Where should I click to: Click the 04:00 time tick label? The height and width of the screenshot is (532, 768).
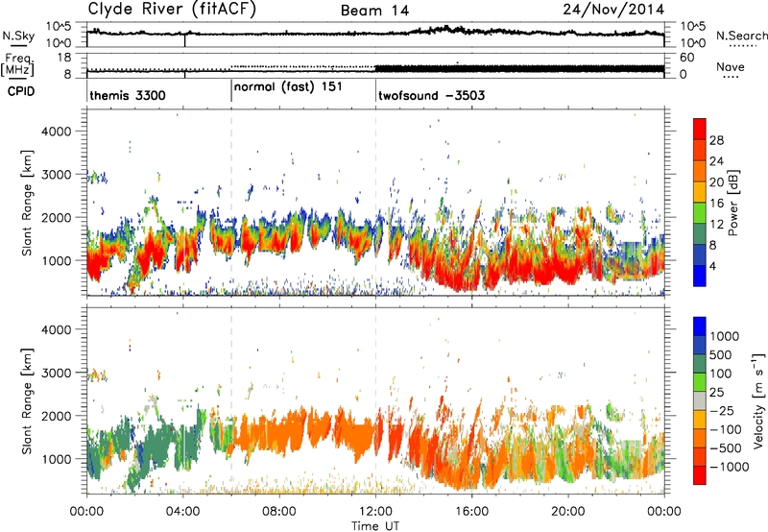[183, 512]
